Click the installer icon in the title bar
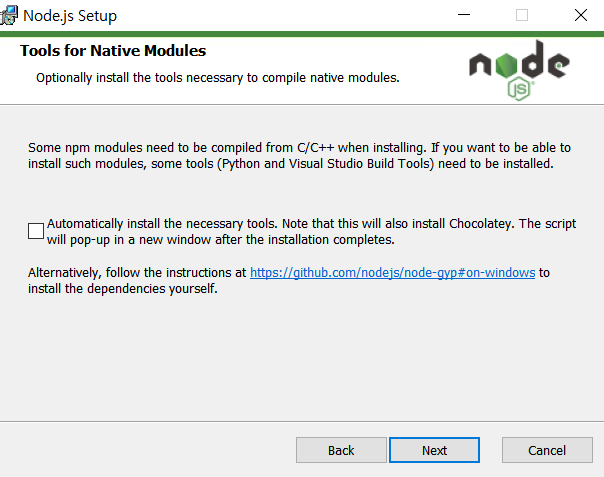Screen dimensions: 604x477 pos(8,15)
